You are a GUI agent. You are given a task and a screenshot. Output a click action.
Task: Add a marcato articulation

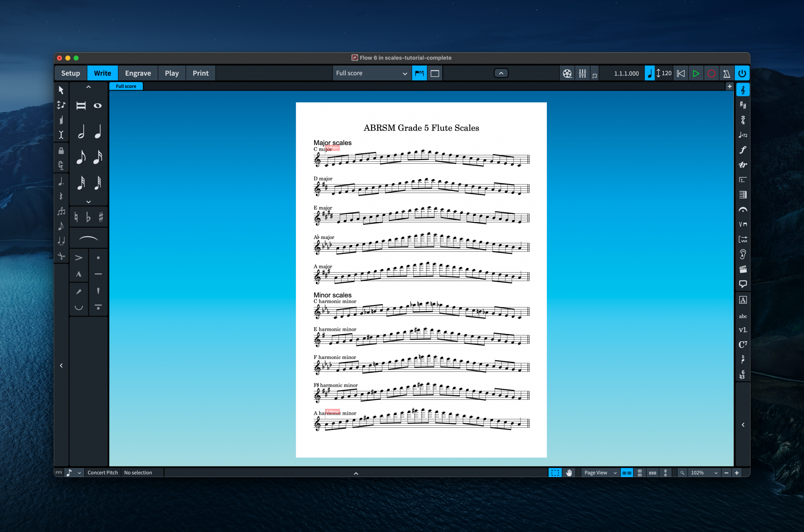[79, 274]
